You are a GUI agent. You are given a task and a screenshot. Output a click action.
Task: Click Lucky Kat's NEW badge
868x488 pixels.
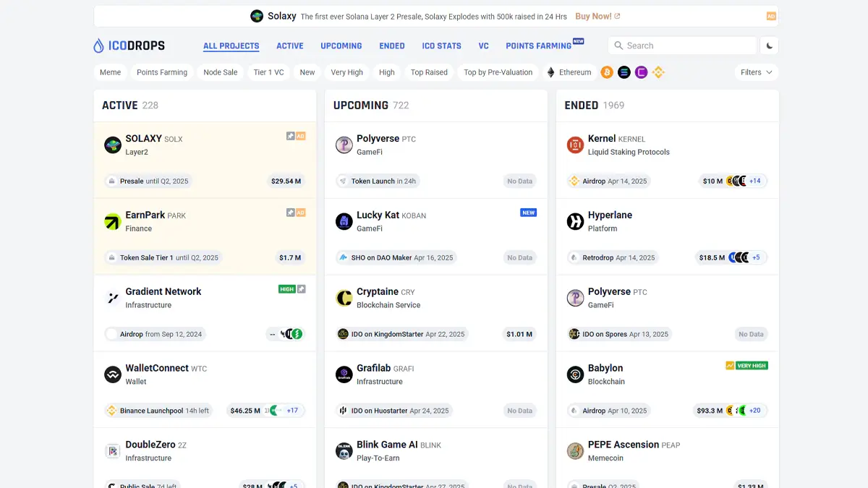[529, 213]
